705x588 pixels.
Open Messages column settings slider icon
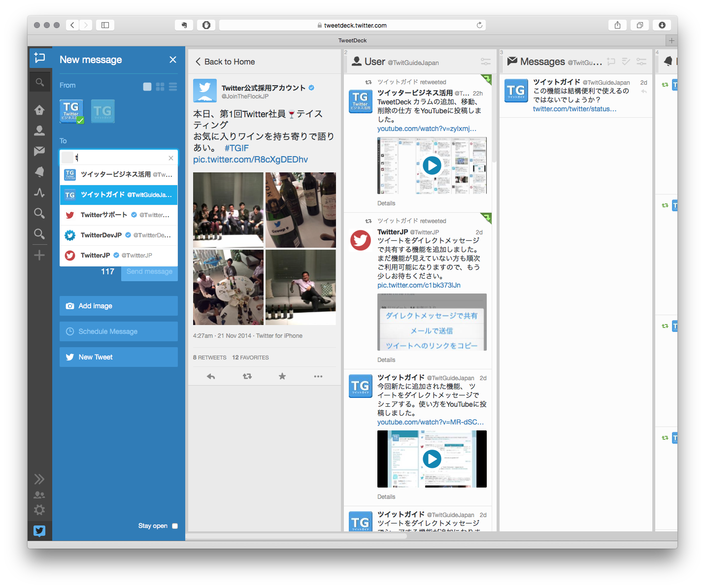click(641, 62)
